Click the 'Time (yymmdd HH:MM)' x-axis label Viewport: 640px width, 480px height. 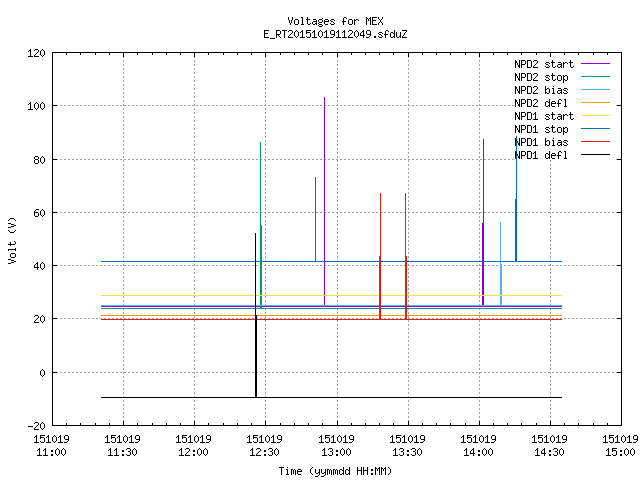pyautogui.click(x=335, y=471)
